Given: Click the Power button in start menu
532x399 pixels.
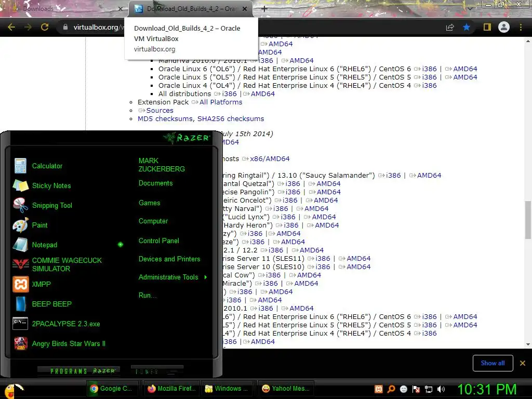Looking at the screenshot, I should pos(157,371).
